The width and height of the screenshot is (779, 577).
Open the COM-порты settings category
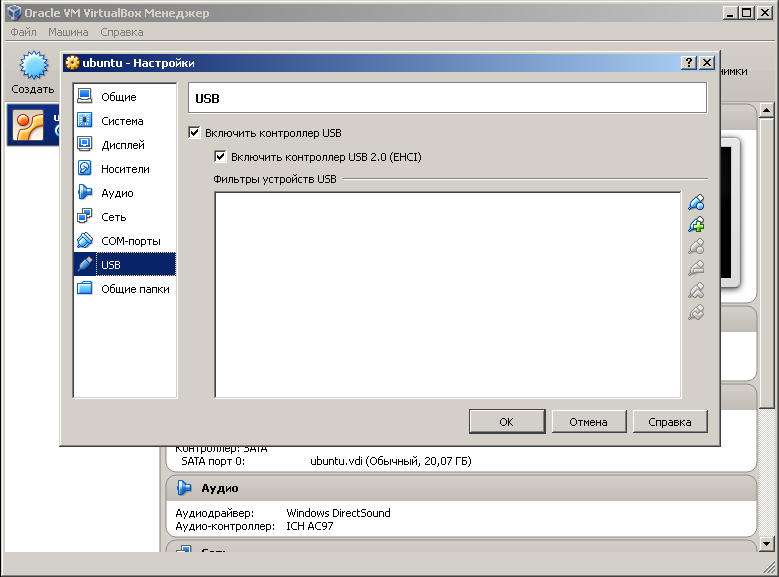pos(125,241)
